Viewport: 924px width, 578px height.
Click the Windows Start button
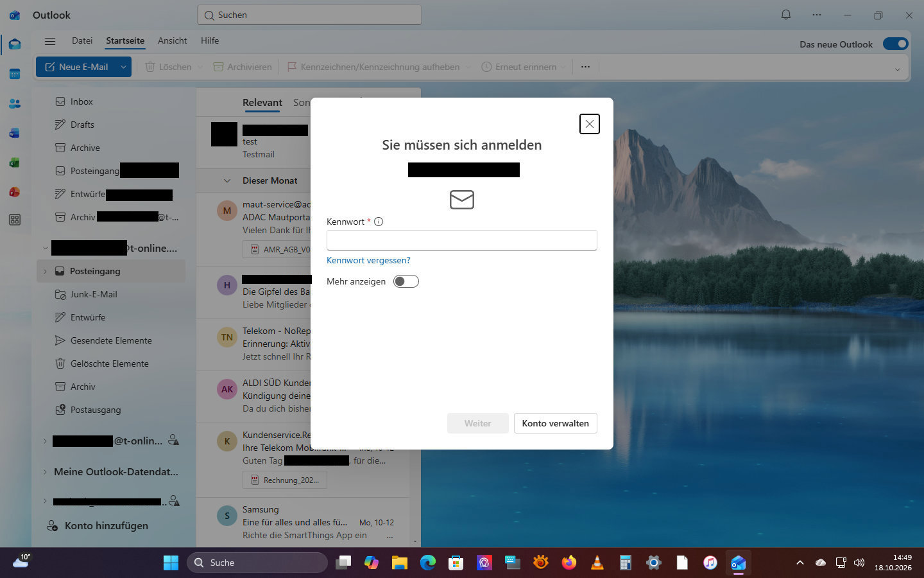click(x=171, y=563)
